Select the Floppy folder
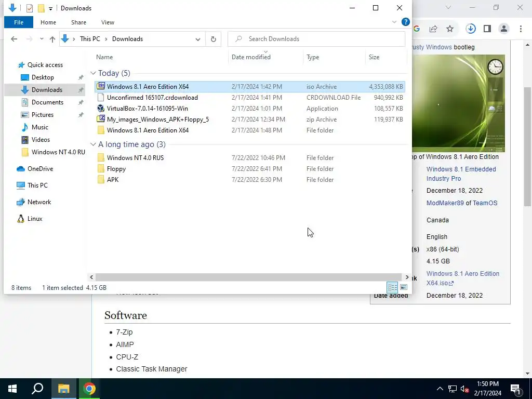The width and height of the screenshot is (532, 399). point(250,169)
